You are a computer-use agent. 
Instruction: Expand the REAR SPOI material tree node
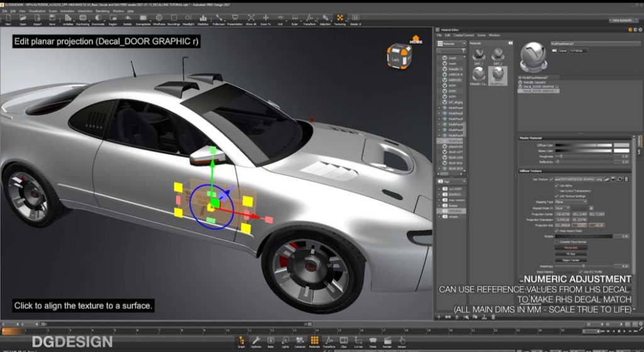tap(440, 168)
